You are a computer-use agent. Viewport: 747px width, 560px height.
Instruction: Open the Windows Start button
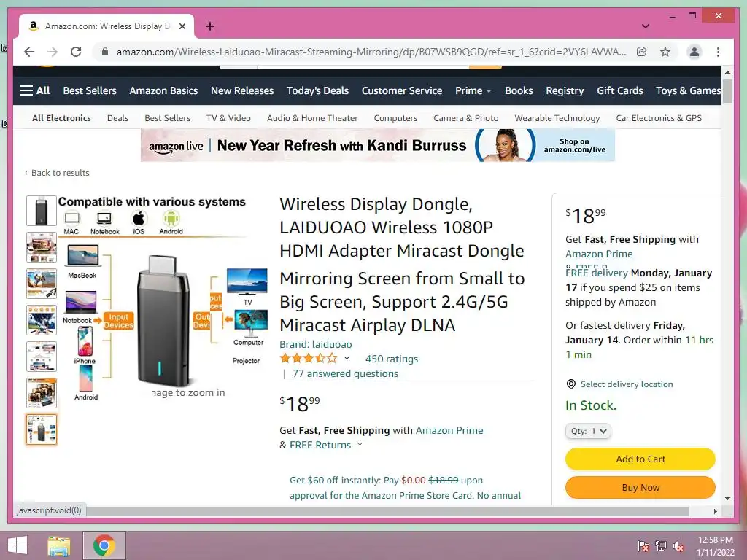click(x=18, y=545)
